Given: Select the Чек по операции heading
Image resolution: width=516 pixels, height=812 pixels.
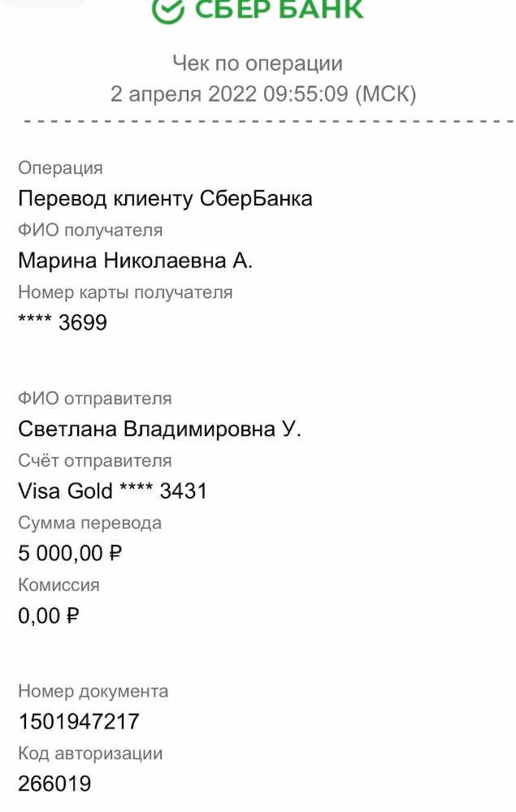Looking at the screenshot, I should tap(258, 63).
